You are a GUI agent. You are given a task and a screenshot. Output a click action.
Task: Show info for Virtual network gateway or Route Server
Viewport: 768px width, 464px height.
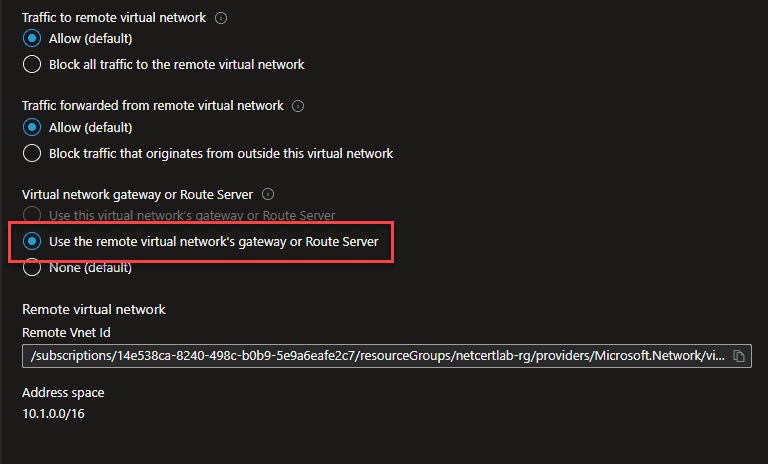click(x=268, y=195)
